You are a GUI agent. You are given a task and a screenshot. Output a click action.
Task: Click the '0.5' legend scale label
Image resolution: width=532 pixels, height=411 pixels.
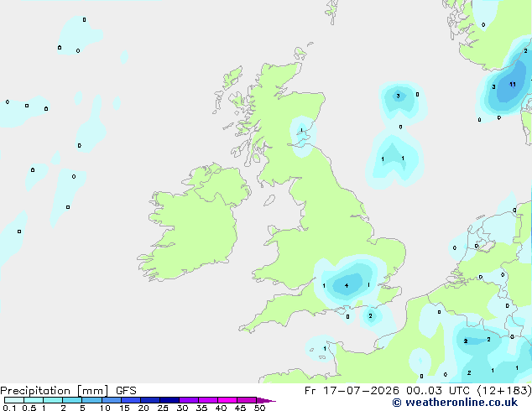tap(29, 408)
